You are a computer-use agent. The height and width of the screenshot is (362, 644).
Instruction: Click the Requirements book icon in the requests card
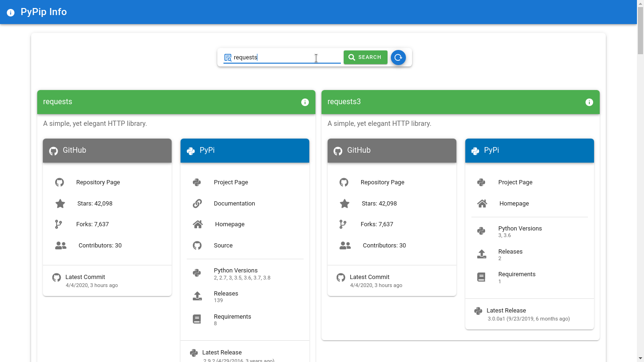coord(197,319)
